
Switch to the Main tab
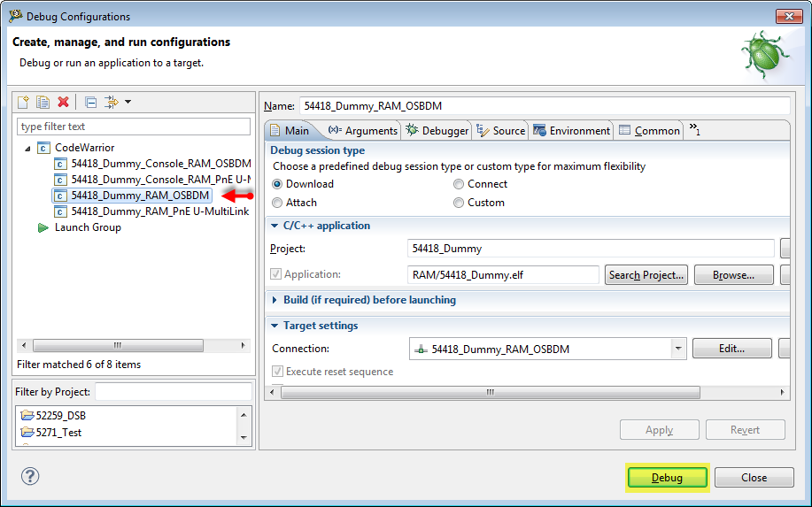coord(290,131)
